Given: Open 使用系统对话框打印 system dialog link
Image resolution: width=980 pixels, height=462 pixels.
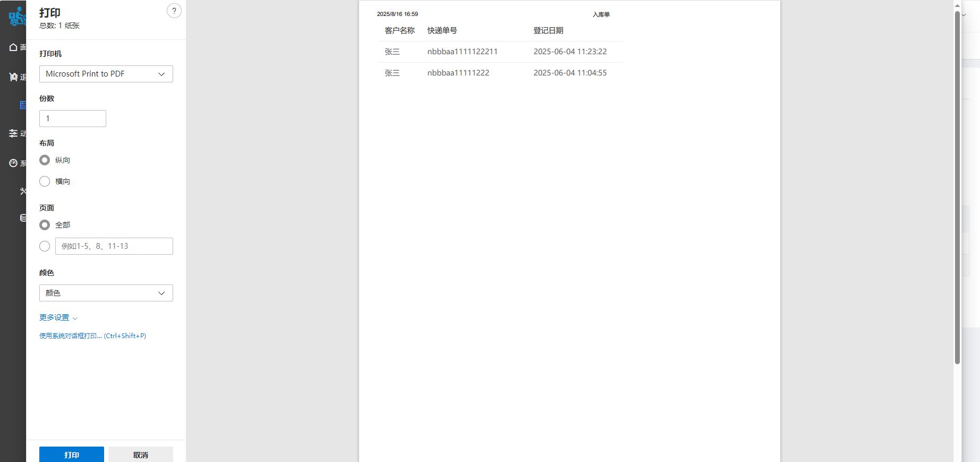Looking at the screenshot, I should click(92, 336).
